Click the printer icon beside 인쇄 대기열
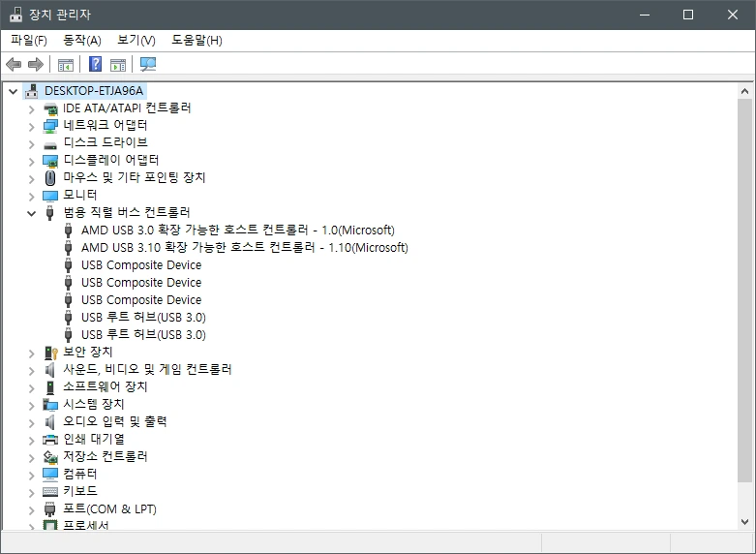 tap(50, 439)
